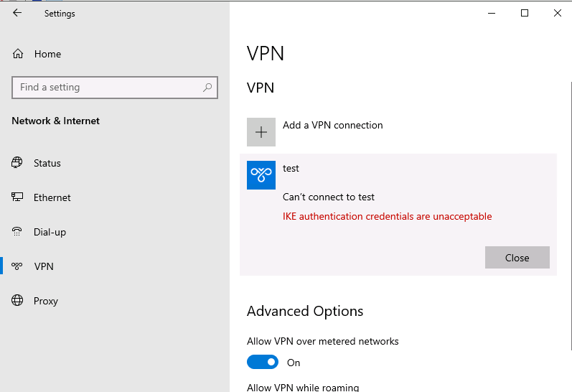The width and height of the screenshot is (572, 392).
Task: Select the Dial-up phone icon
Action: click(17, 231)
